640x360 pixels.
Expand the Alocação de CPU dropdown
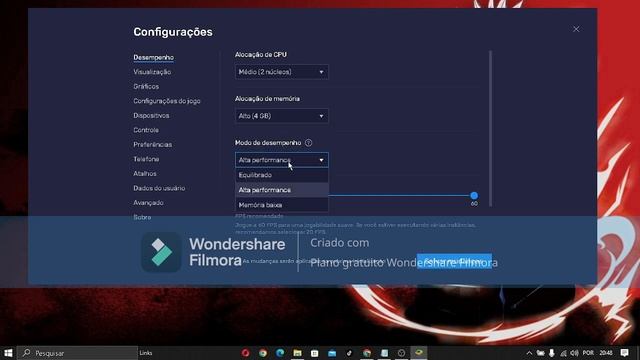click(x=282, y=72)
